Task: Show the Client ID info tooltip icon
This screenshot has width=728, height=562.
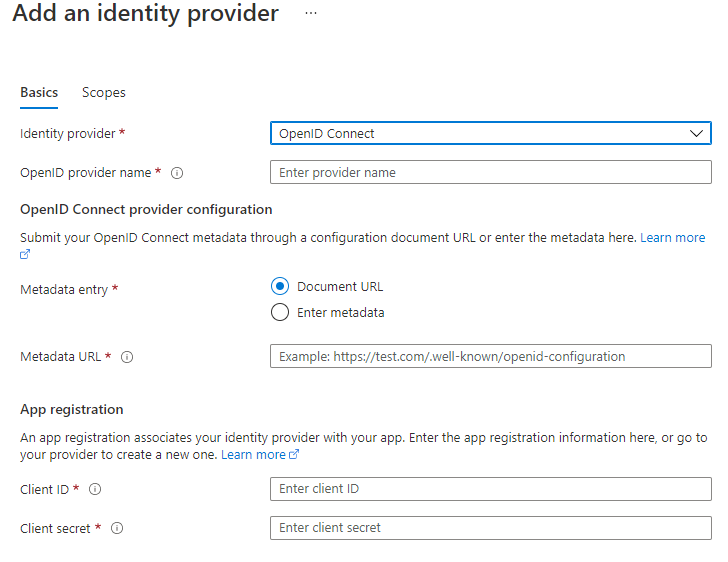Action: click(x=95, y=490)
